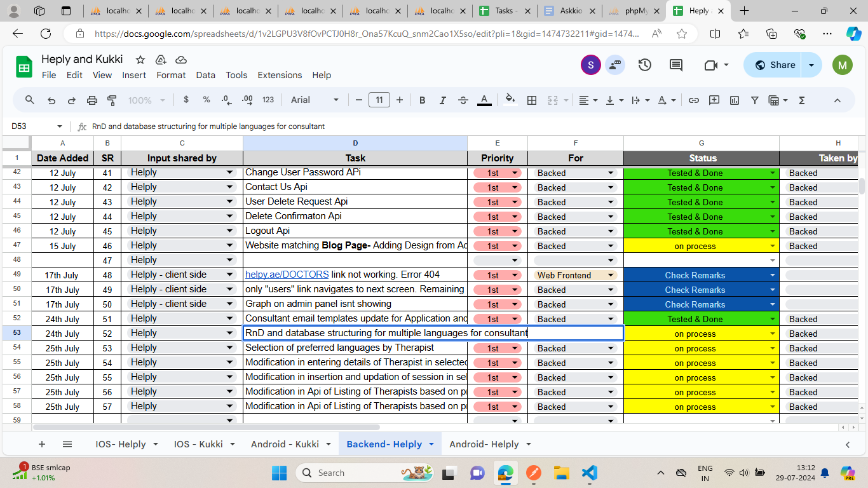868x488 pixels.
Task: Decrease decimal places
Action: click(227, 100)
